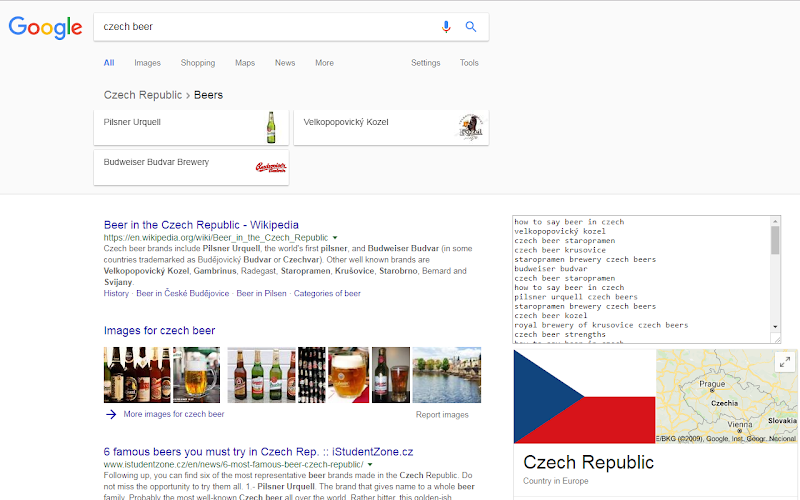Screen dimensions: 800x500
Task: Click the text area scroll up arrow
Action: 775,221
